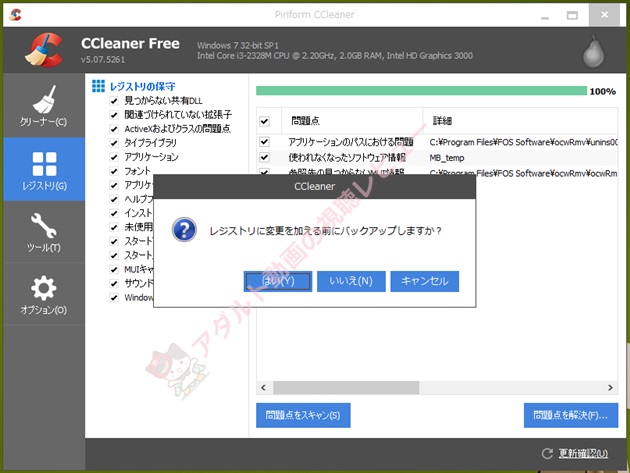Open the Tools (ツール) wrench section
Image resolution: width=630 pixels, height=473 pixels.
point(44,232)
